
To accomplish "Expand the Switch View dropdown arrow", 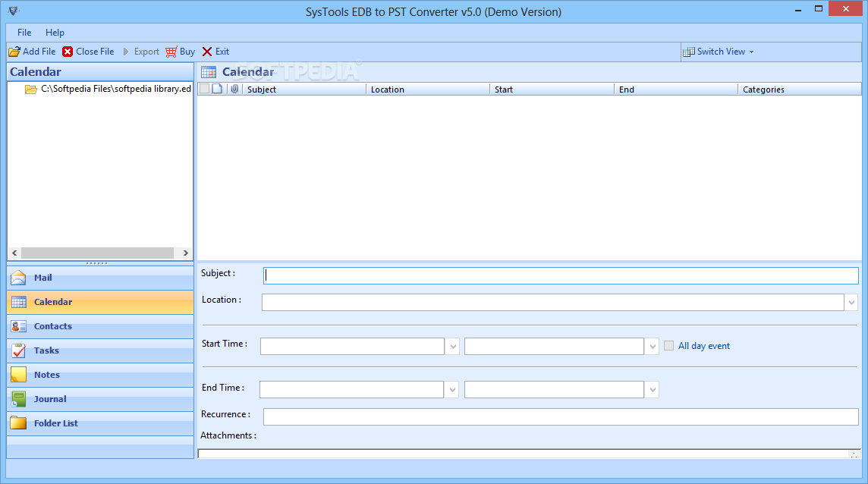I will [751, 52].
